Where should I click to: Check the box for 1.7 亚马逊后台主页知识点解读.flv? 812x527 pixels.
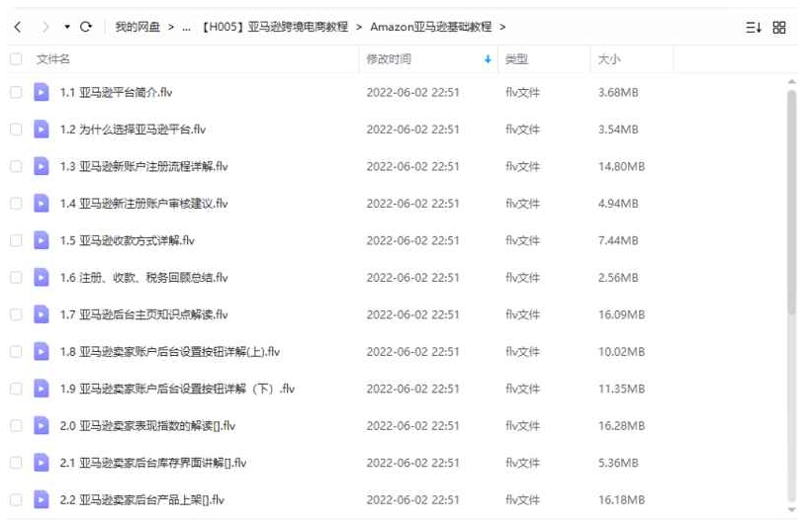16,314
